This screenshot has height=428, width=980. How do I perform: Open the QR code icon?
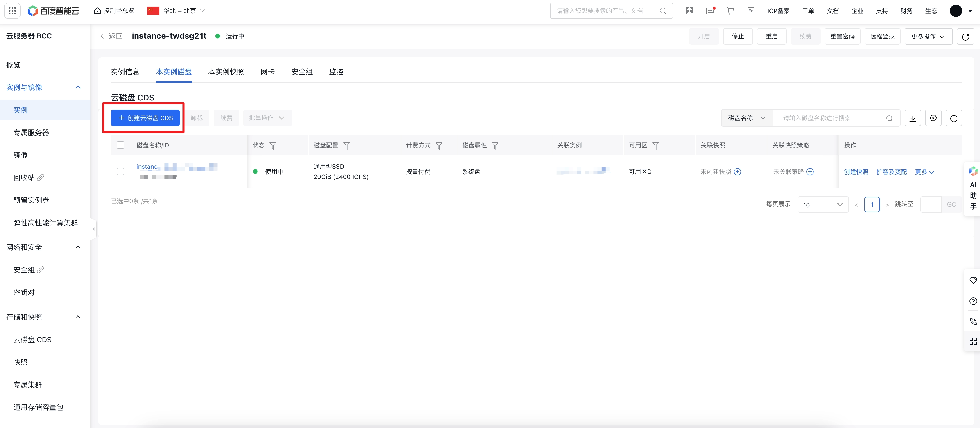(x=689, y=11)
